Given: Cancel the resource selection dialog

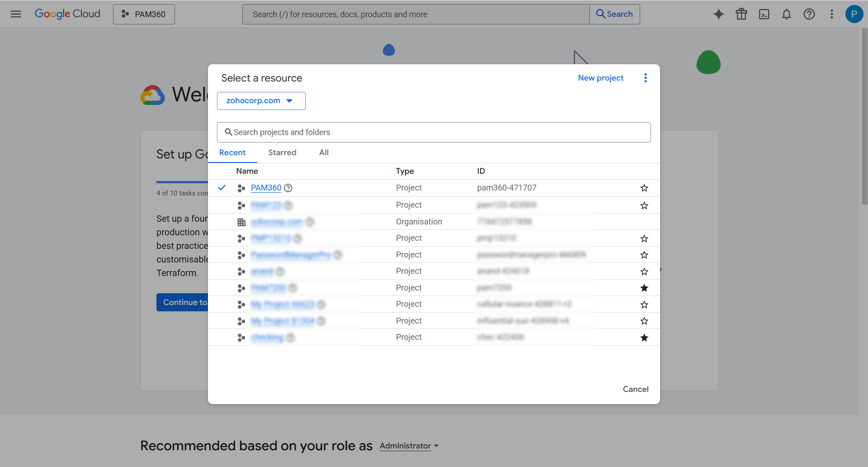Looking at the screenshot, I should [635, 389].
